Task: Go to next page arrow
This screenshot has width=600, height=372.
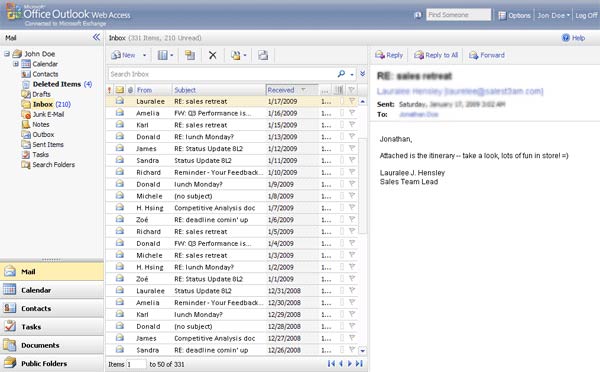Action: [x=349, y=364]
